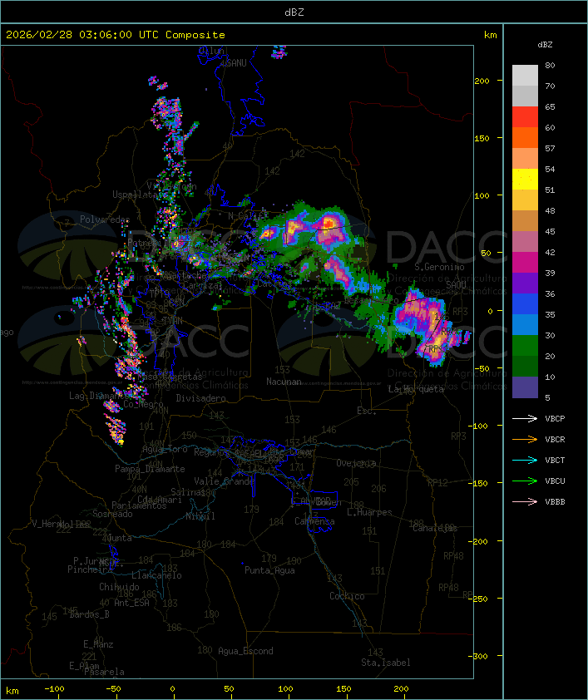The image size is (588, 700).
Task: Click the Agua_Escond place label
Action: tap(245, 651)
